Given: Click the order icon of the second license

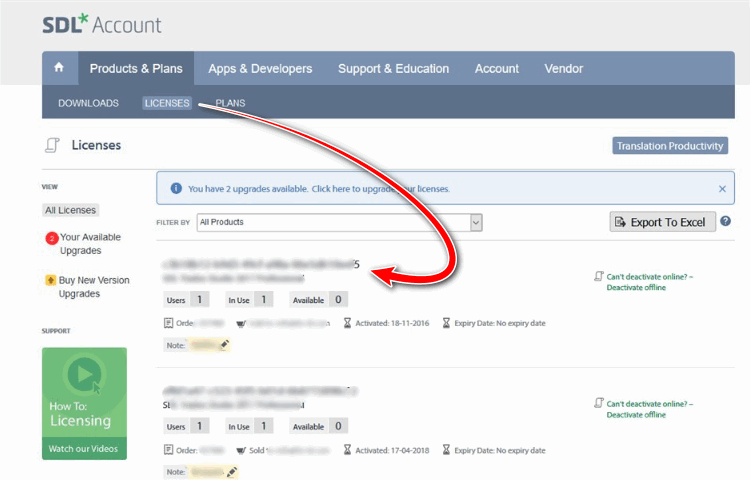Looking at the screenshot, I should pyautogui.click(x=168, y=450).
